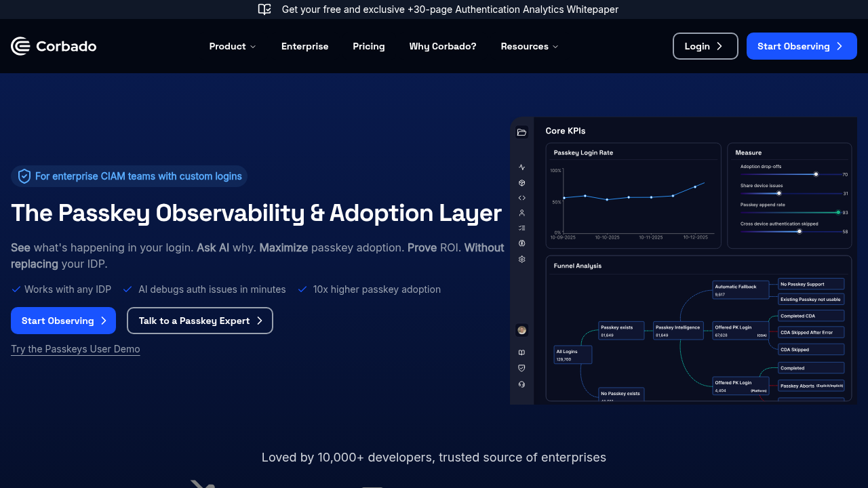Open the Pricing menu item

pyautogui.click(x=369, y=46)
